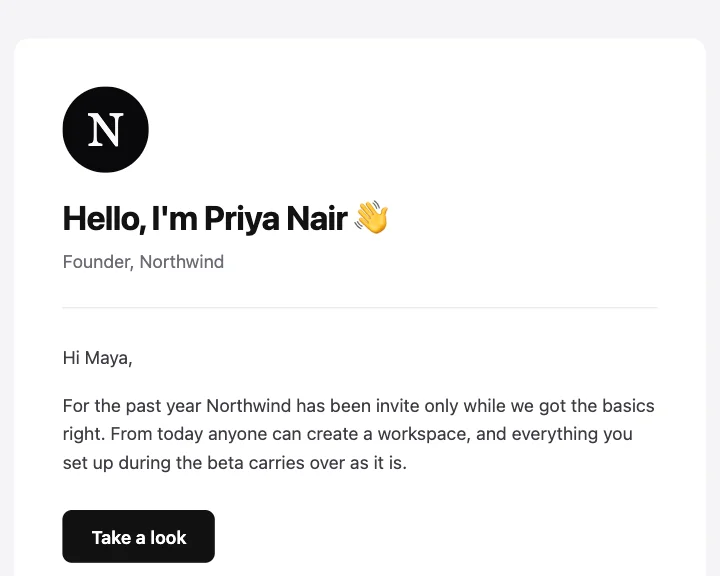Image resolution: width=720 pixels, height=576 pixels.
Task: Click the gray background above the email card
Action: tap(360, 18)
